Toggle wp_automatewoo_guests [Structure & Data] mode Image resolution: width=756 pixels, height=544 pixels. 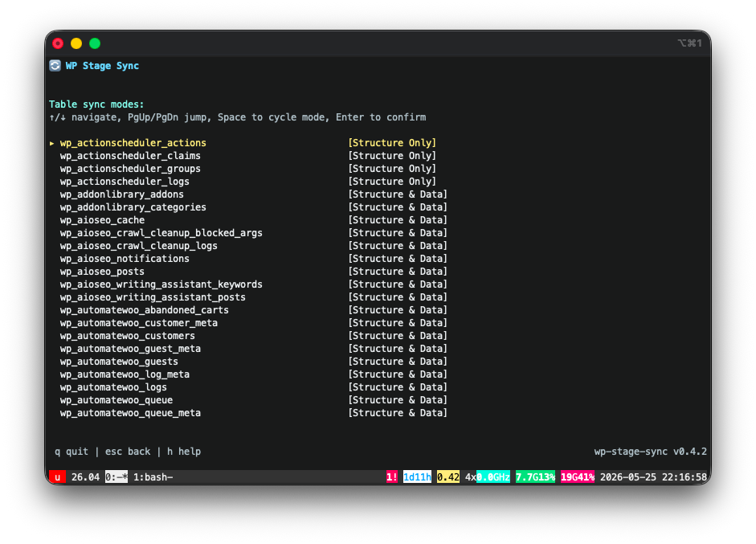(x=398, y=362)
